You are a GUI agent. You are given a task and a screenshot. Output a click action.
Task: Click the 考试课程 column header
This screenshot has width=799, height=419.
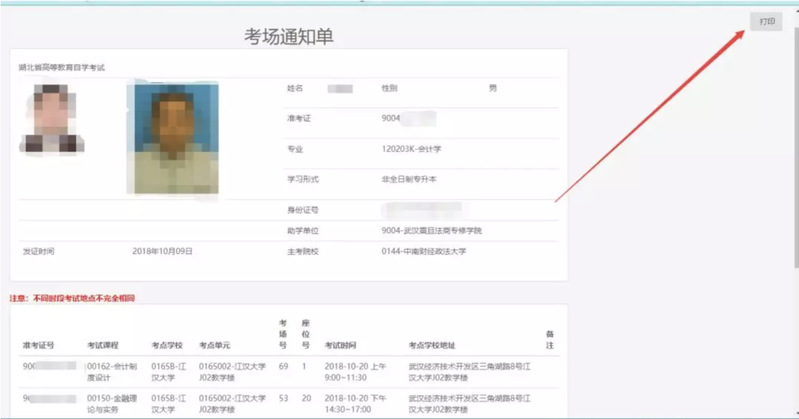103,344
